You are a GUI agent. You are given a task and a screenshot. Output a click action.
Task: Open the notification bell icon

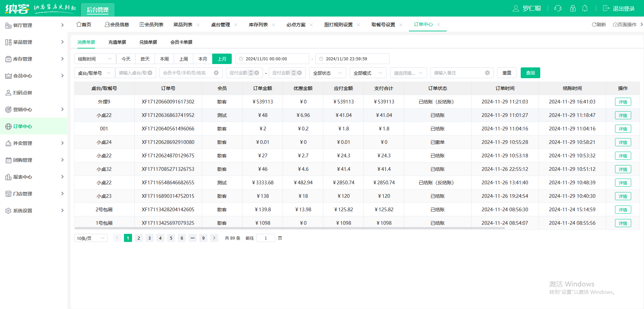(x=585, y=8)
